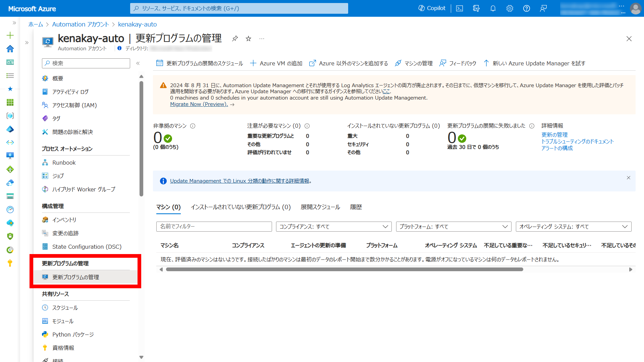The height and width of the screenshot is (362, 644).
Task: Expand the portal left rail
Action: tap(14, 23)
